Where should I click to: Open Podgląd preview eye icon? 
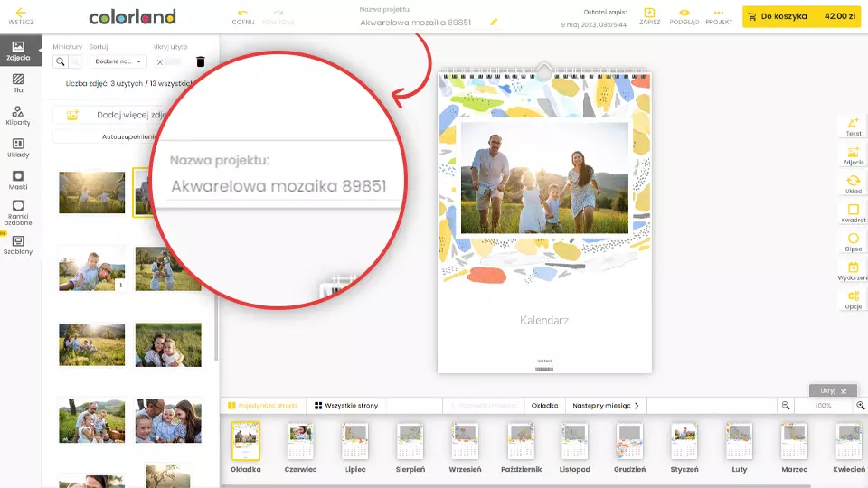[x=684, y=16]
